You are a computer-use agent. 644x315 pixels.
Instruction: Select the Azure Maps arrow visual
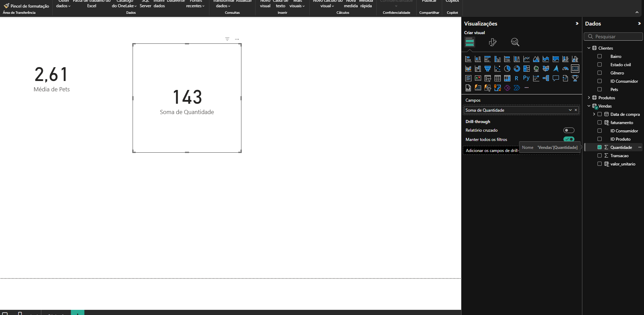click(556, 69)
